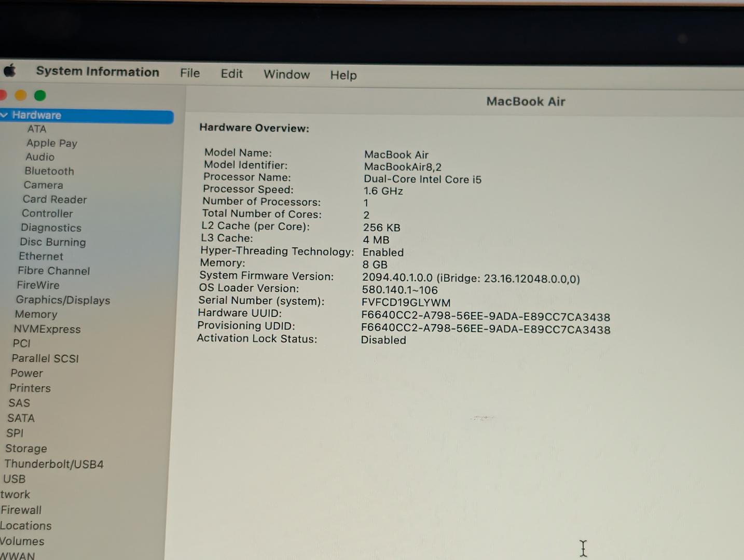Click the yellow minimize window button
744x560 pixels.
pos(21,95)
